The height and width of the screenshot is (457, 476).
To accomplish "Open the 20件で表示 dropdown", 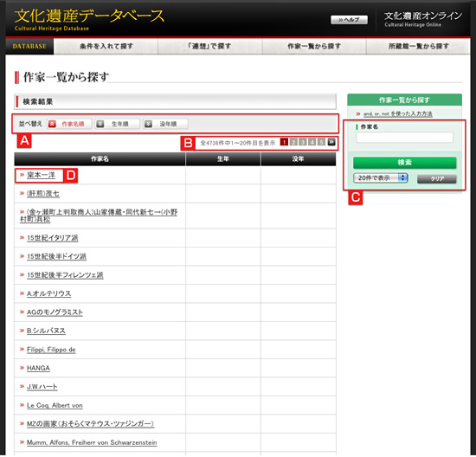I will coord(381,178).
